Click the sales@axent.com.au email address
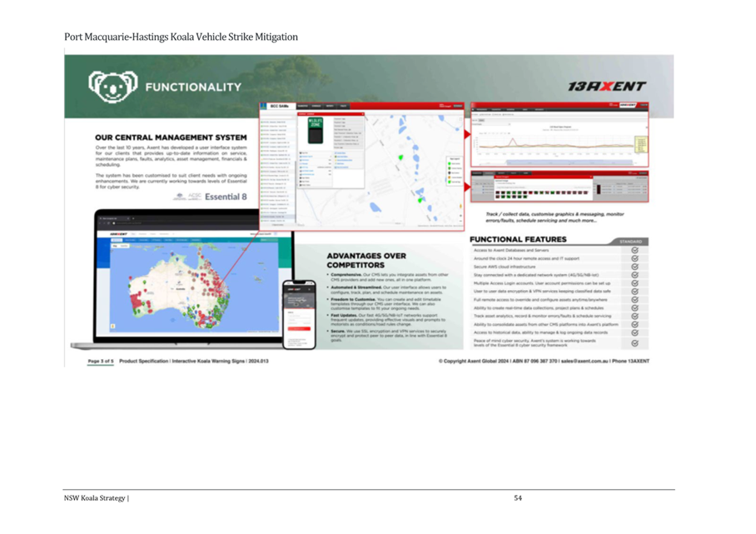Viewport: 756px width, 534px height. coord(584,361)
